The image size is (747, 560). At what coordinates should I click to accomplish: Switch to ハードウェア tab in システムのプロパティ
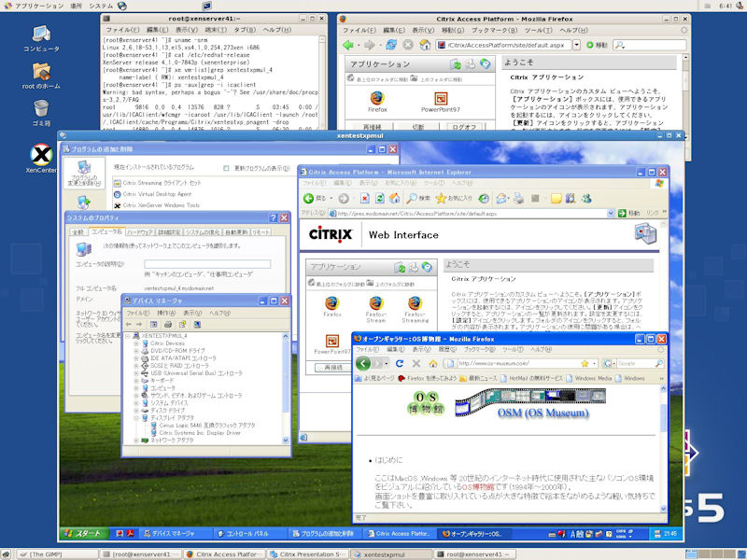tap(139, 231)
